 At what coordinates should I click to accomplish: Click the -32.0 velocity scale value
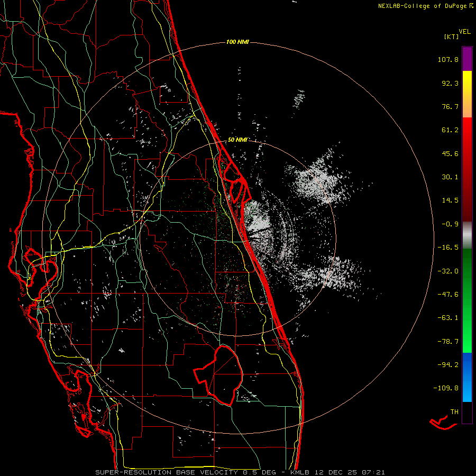[448, 271]
